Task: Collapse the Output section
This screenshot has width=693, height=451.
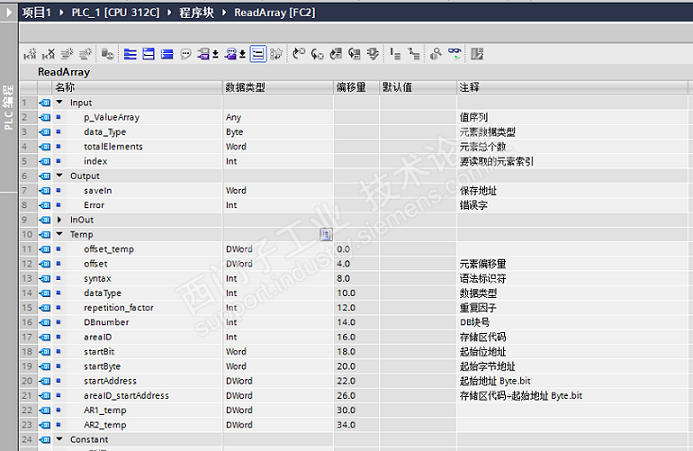Action: point(60,176)
